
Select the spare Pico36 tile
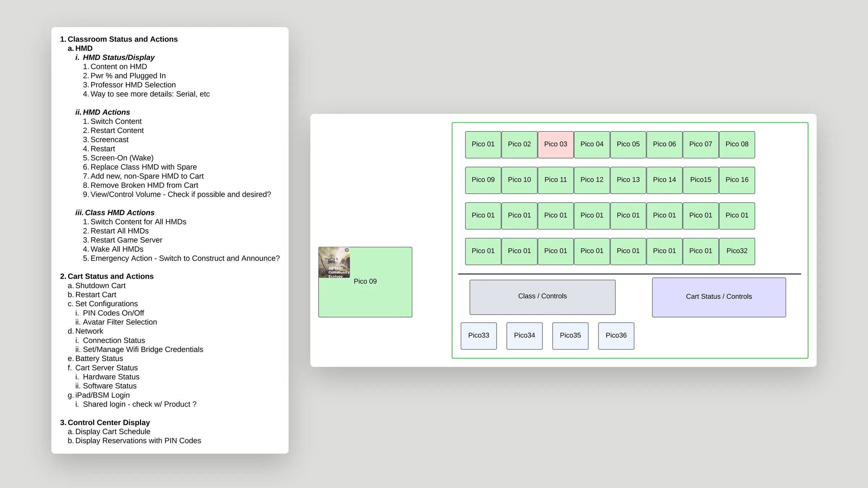(x=616, y=336)
